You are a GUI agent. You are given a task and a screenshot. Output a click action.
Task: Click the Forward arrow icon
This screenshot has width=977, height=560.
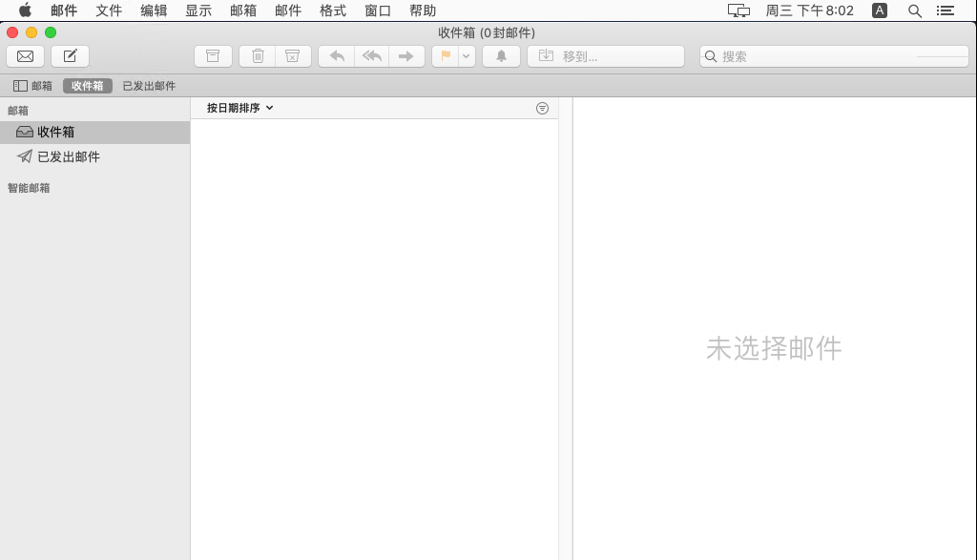tap(406, 56)
